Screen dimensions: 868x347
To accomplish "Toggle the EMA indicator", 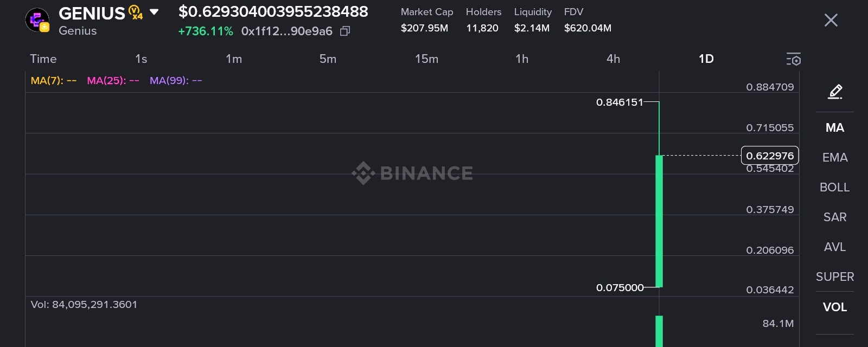I will 834,157.
